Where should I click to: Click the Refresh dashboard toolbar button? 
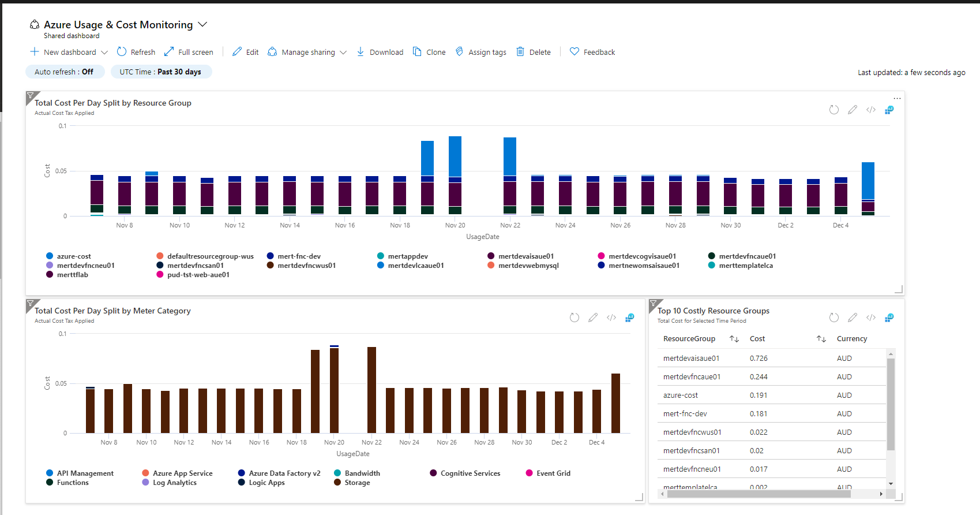tap(136, 52)
